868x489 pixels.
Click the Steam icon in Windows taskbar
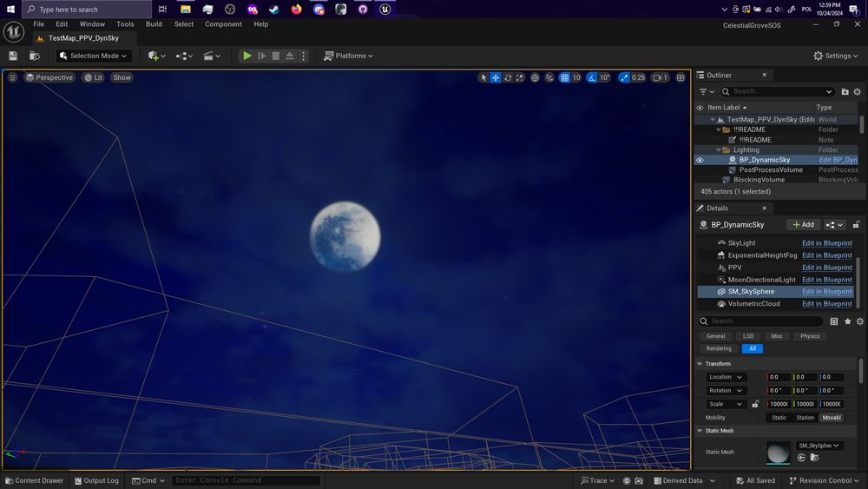pyautogui.click(x=274, y=10)
